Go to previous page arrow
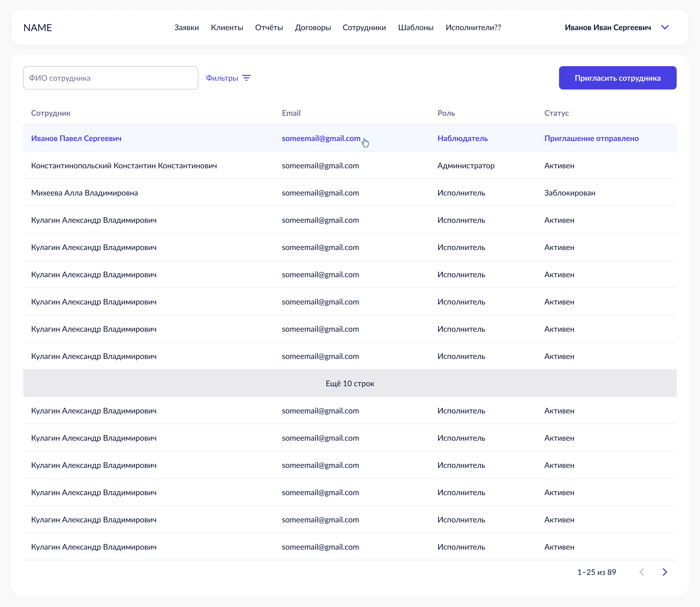This screenshot has width=700, height=607. tap(642, 572)
